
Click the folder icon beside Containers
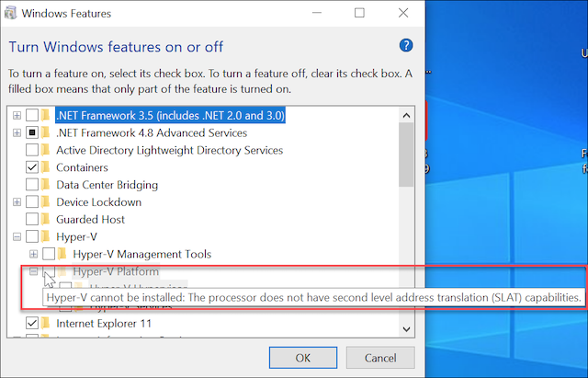tap(45, 167)
